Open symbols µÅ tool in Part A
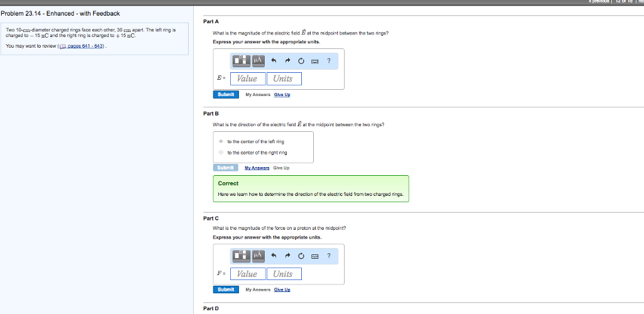 (258, 61)
